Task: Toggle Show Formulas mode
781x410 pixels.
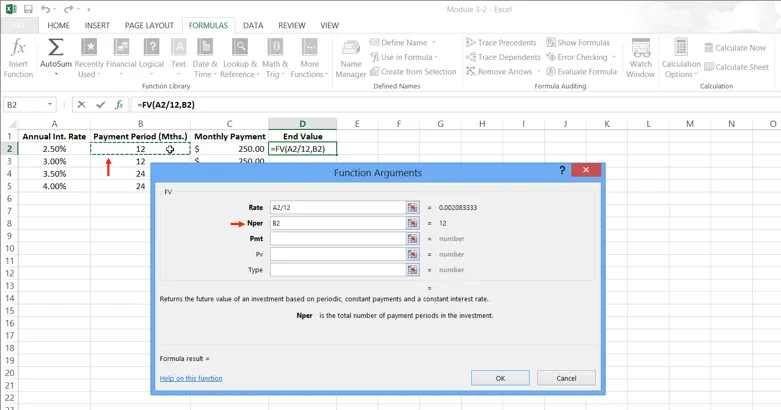Action: pos(578,43)
